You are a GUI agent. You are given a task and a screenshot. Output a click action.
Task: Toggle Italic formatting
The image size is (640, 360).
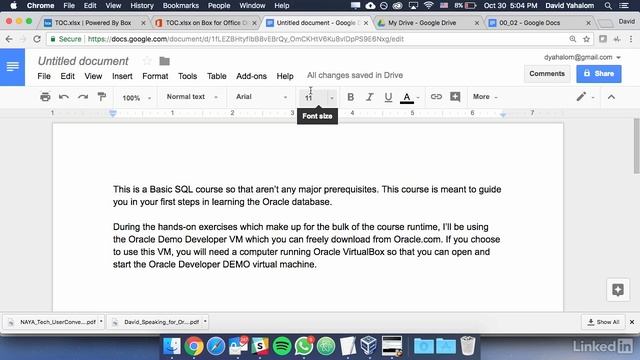point(369,97)
